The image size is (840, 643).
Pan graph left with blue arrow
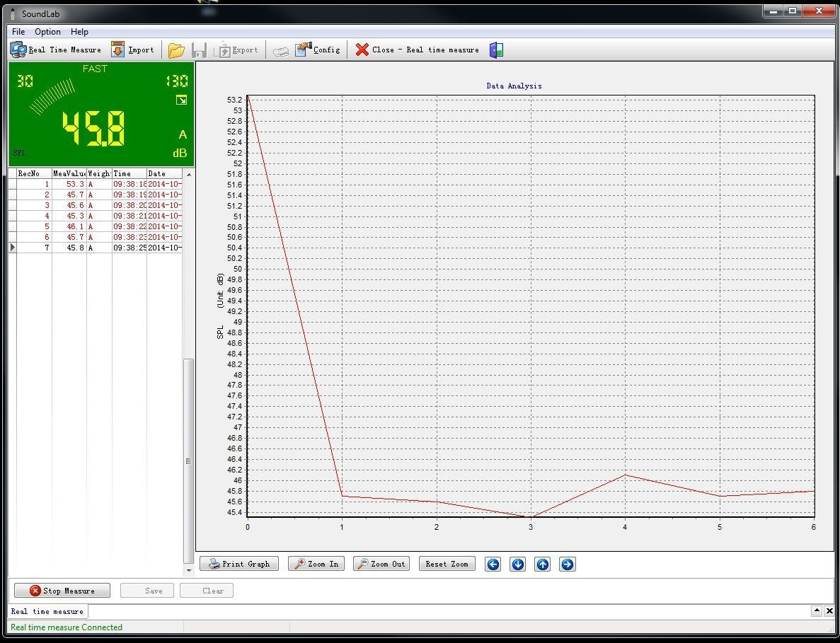click(493, 564)
